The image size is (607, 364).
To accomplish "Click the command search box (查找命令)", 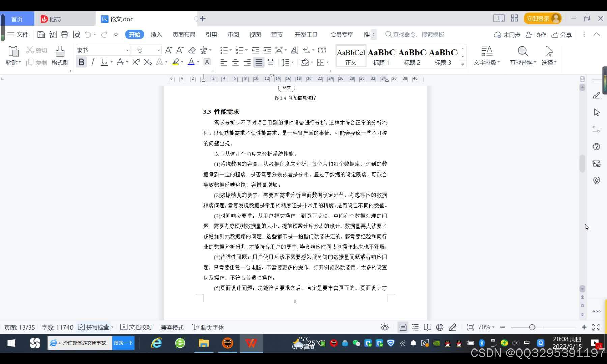I will (x=415, y=34).
